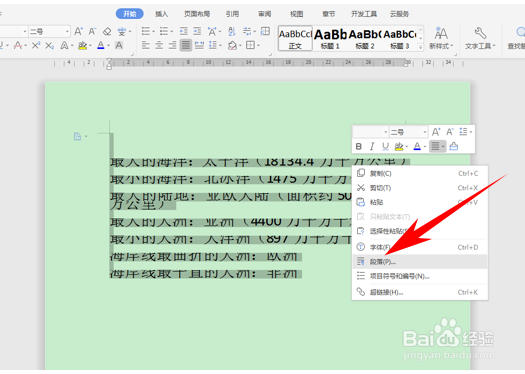
Task: Click the ribbon increase font size icon
Action: (x=78, y=31)
